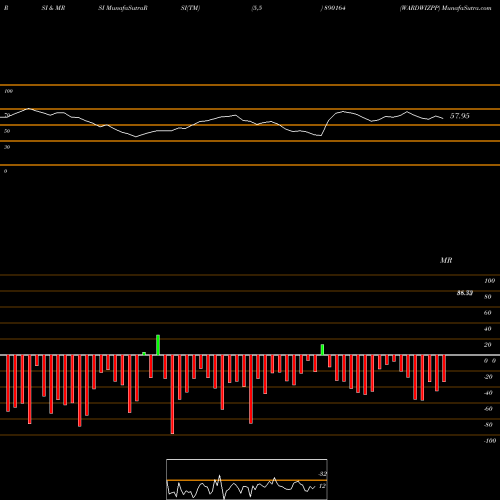Click the last red MR bar on the right
Screen dimensions: 500x500
444,368
